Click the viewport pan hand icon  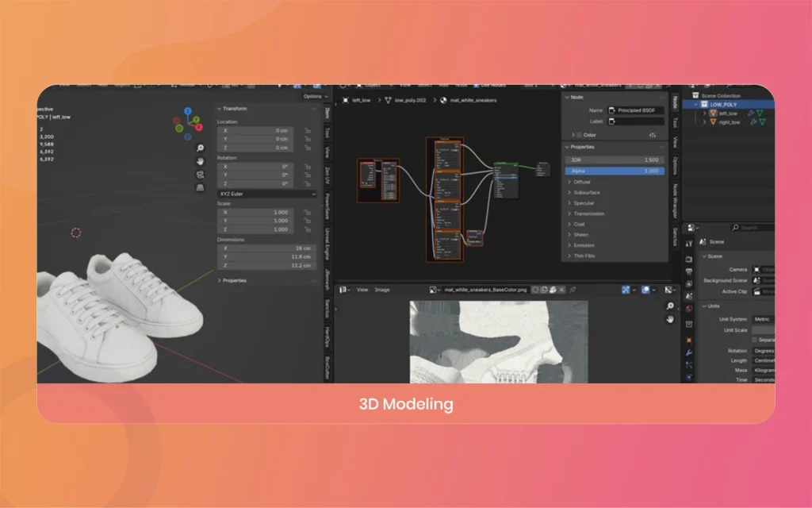(201, 161)
